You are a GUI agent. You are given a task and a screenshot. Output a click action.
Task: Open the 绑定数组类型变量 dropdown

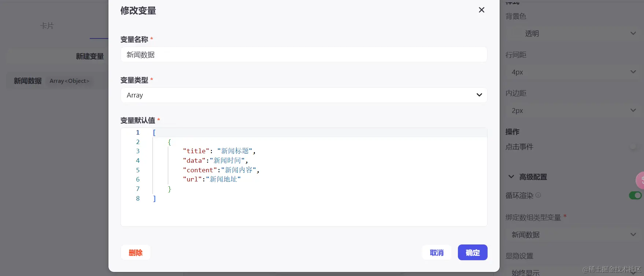coord(573,235)
